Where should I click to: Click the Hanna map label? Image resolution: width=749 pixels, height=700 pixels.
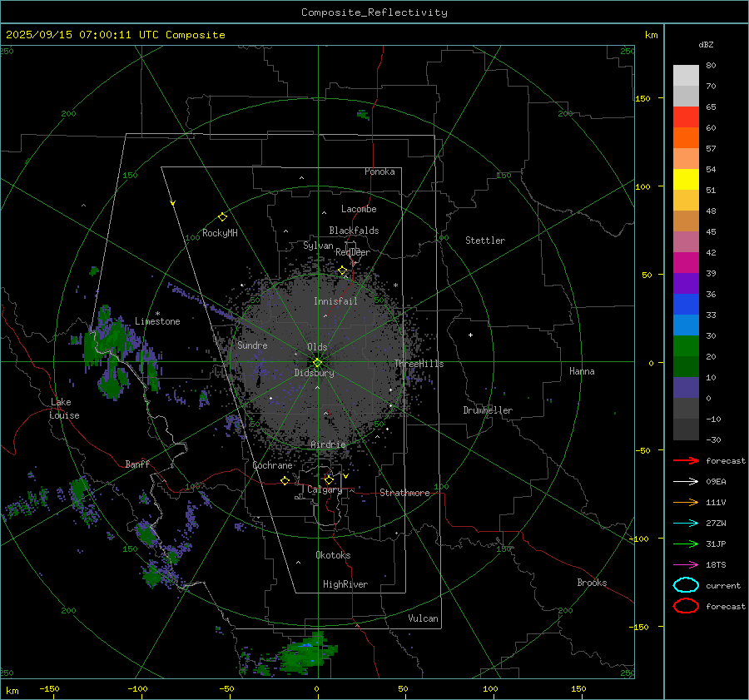(582, 371)
